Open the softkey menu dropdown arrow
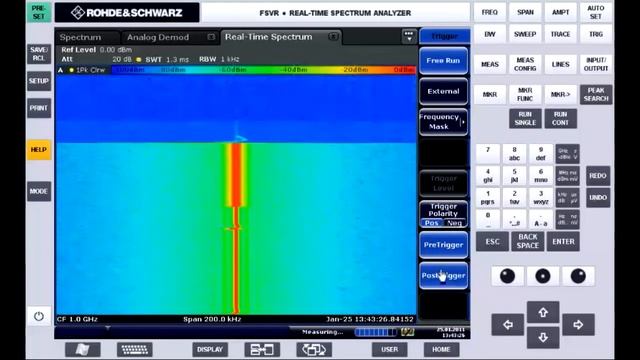 coord(409,36)
